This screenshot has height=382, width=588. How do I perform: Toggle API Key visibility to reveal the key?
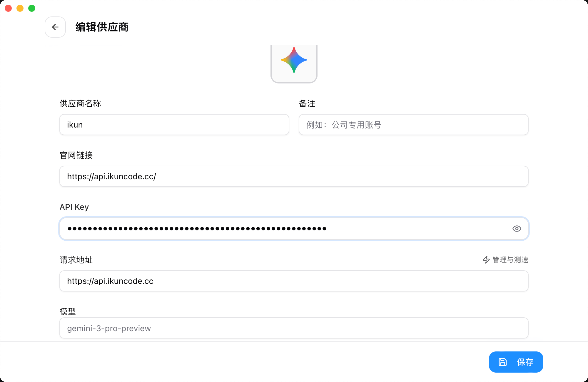click(517, 229)
